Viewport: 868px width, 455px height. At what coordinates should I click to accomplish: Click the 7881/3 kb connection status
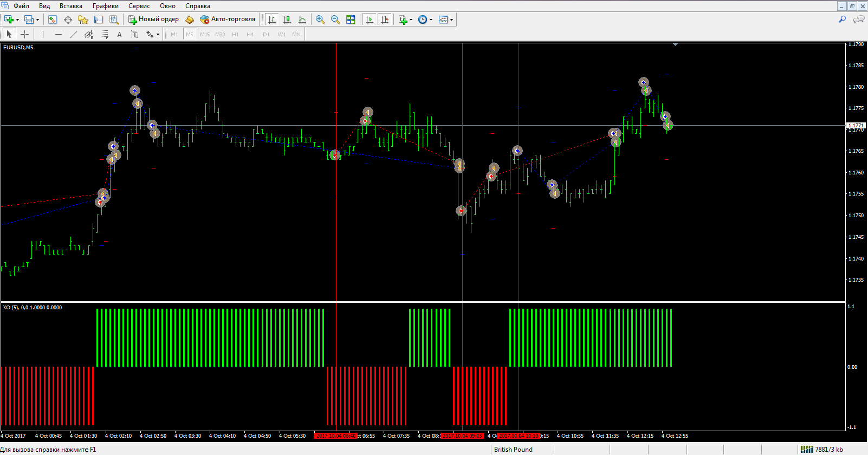[823, 450]
